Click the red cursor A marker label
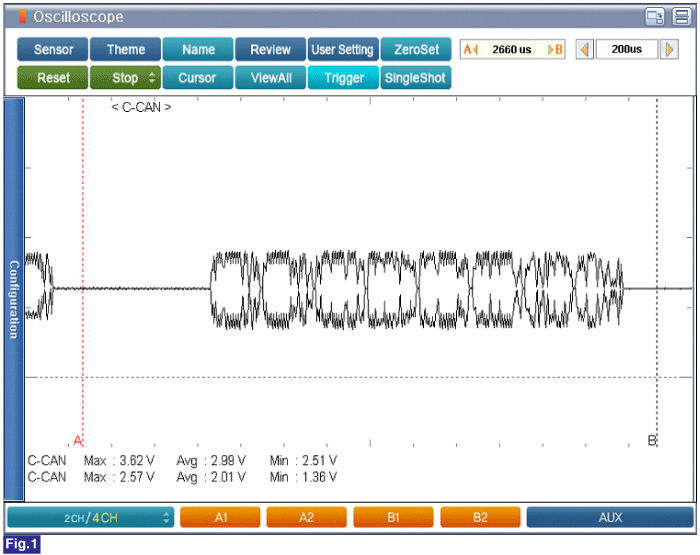The width and height of the screenshot is (700, 555). (78, 441)
